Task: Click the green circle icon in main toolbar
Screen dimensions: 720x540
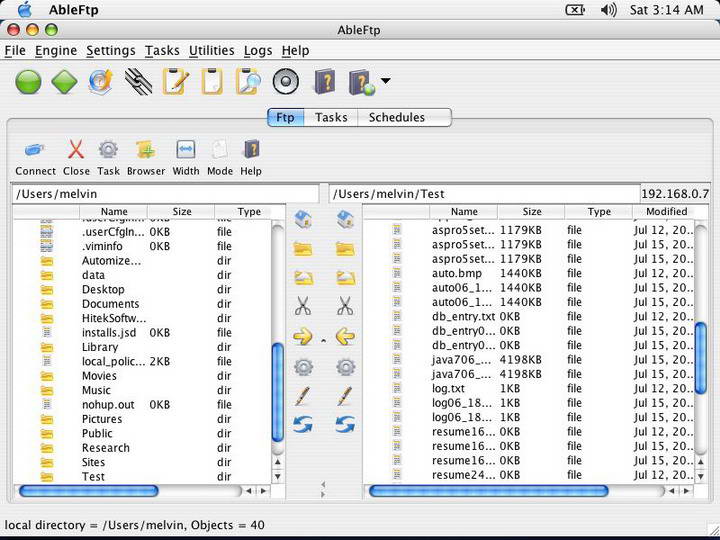Action: click(x=28, y=82)
